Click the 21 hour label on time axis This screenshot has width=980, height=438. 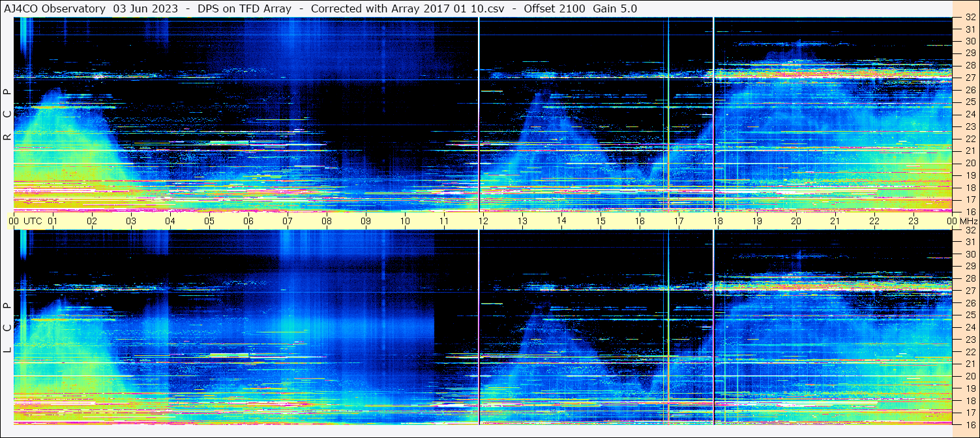coord(835,221)
